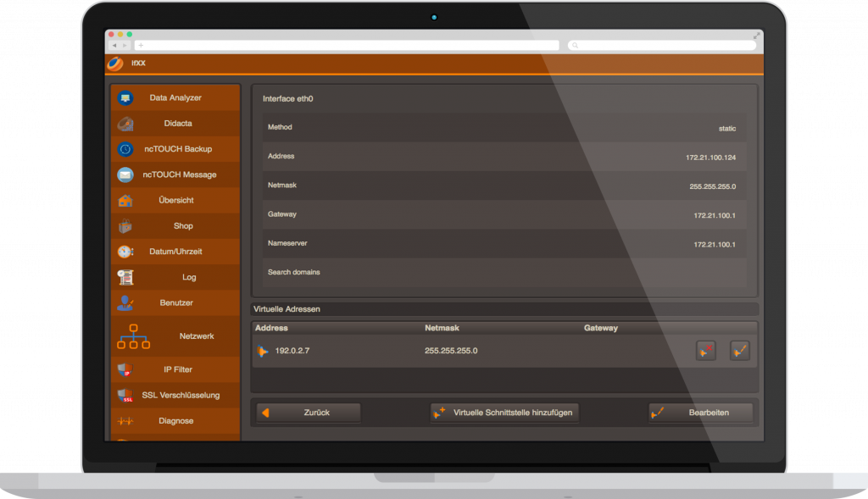Click virtual netmask 255.255.255.0 cell
Image resolution: width=868 pixels, height=499 pixels.
point(451,351)
